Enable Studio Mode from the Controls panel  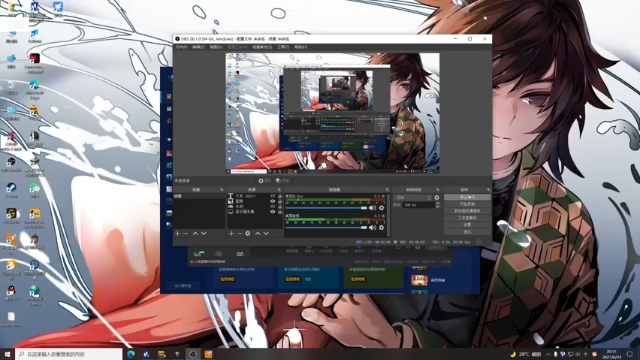pyautogui.click(x=467, y=218)
